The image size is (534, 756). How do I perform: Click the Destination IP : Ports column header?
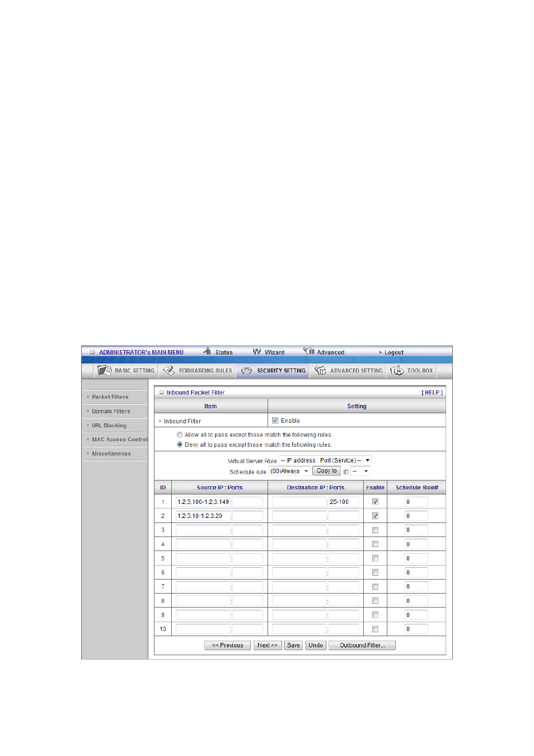point(316,488)
